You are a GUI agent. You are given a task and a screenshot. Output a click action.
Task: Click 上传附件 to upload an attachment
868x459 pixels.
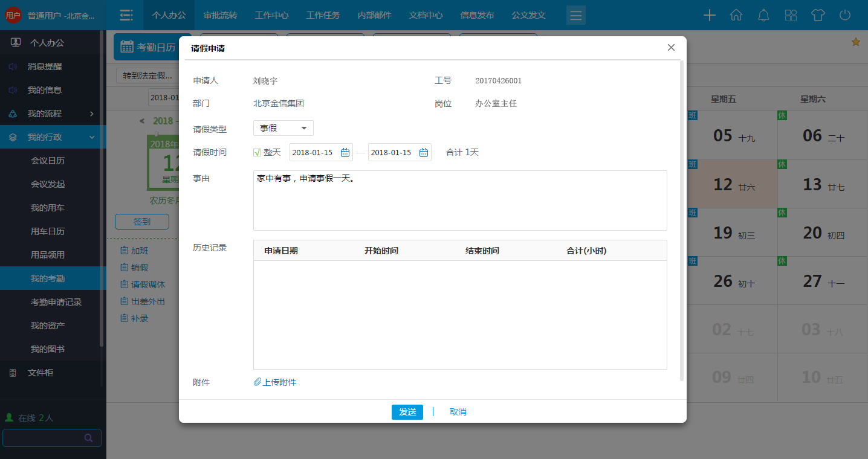[x=275, y=382]
